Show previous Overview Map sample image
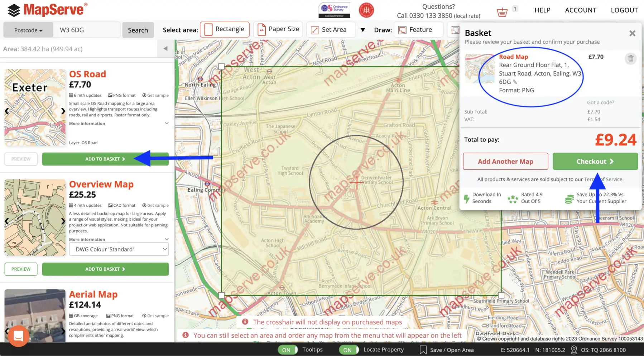Screen dimensions: 644x356 tap(7, 221)
